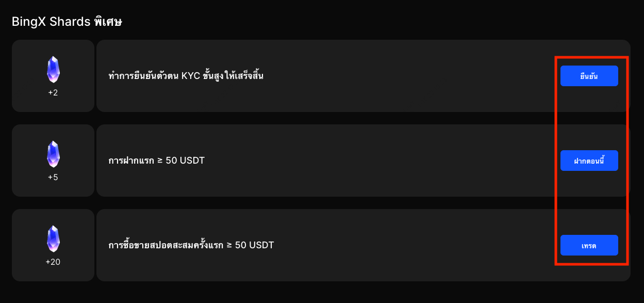
Task: Click the word KYC in the first task
Action: point(190,76)
